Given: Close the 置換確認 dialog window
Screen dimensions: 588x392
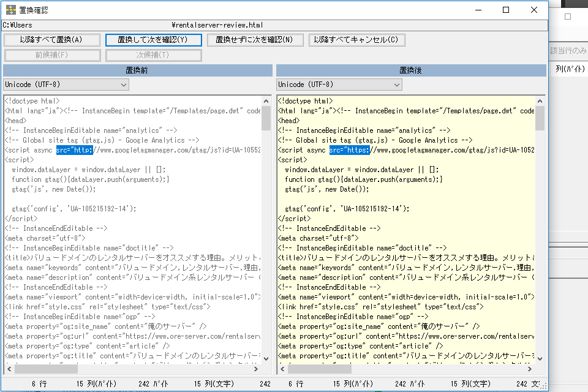Looking at the screenshot, I should tap(534, 10).
